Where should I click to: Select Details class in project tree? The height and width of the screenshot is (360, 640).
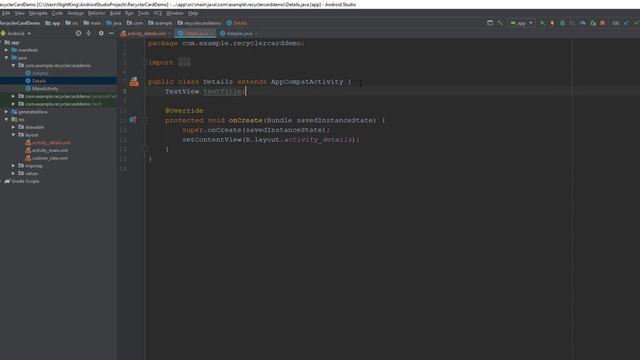39,81
